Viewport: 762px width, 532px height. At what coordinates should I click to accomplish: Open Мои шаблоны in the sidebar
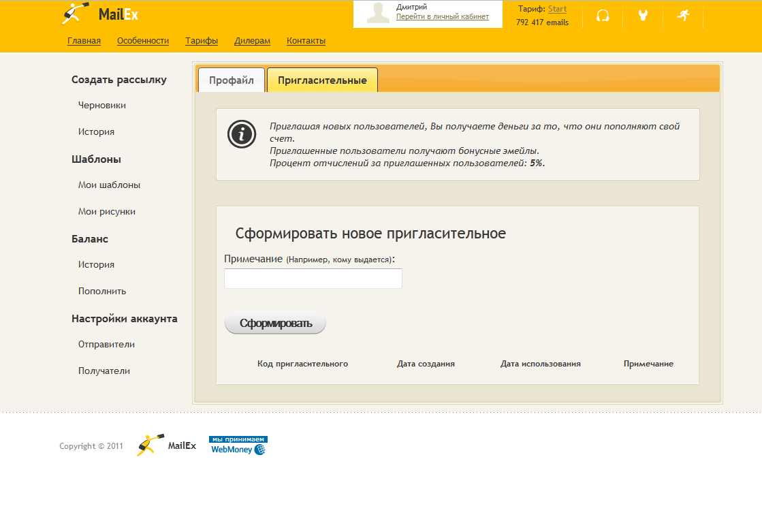point(109,185)
